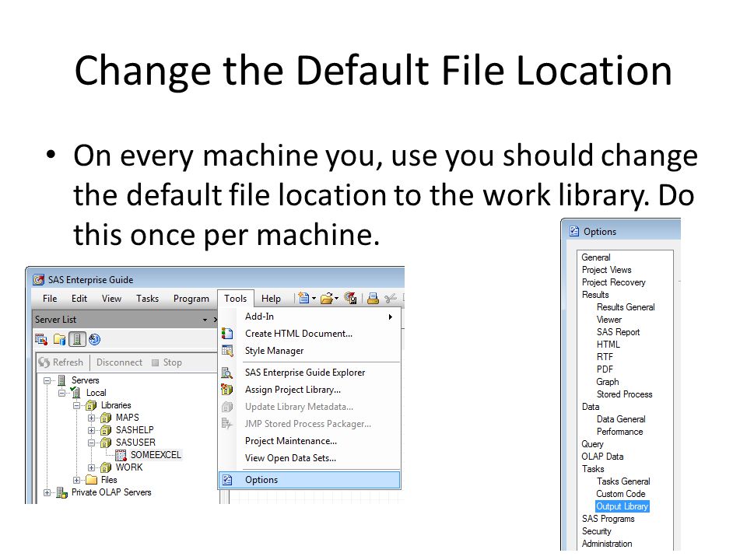Click the SOMEEXCEL data table icon

[x=121, y=455]
